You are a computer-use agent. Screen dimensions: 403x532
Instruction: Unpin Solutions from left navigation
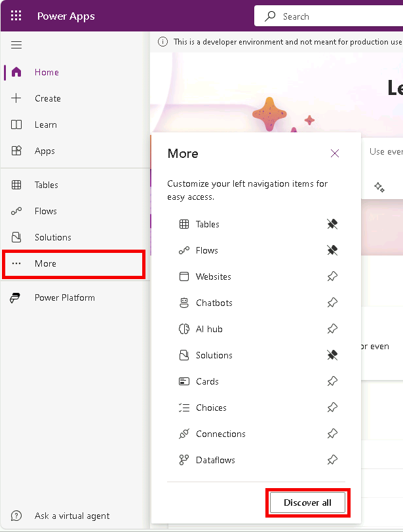pyautogui.click(x=332, y=355)
